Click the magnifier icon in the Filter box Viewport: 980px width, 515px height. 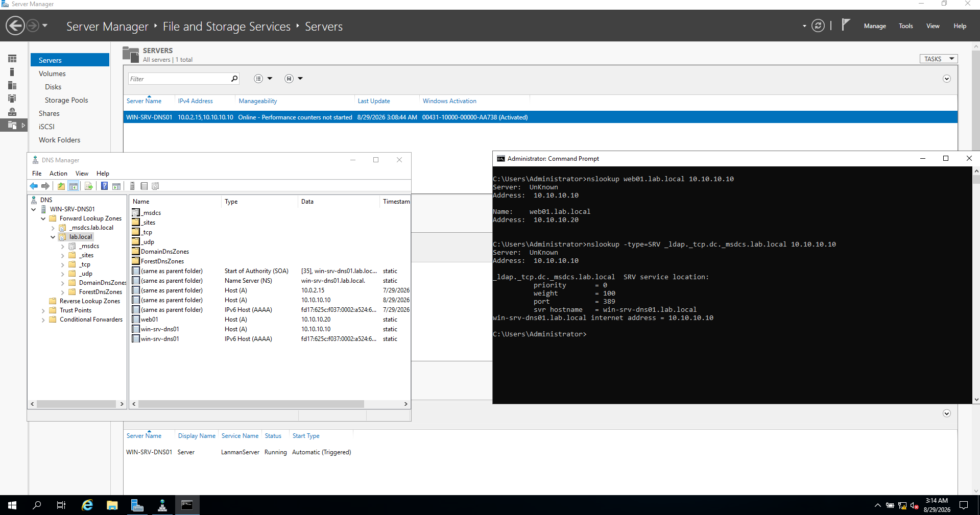point(234,79)
